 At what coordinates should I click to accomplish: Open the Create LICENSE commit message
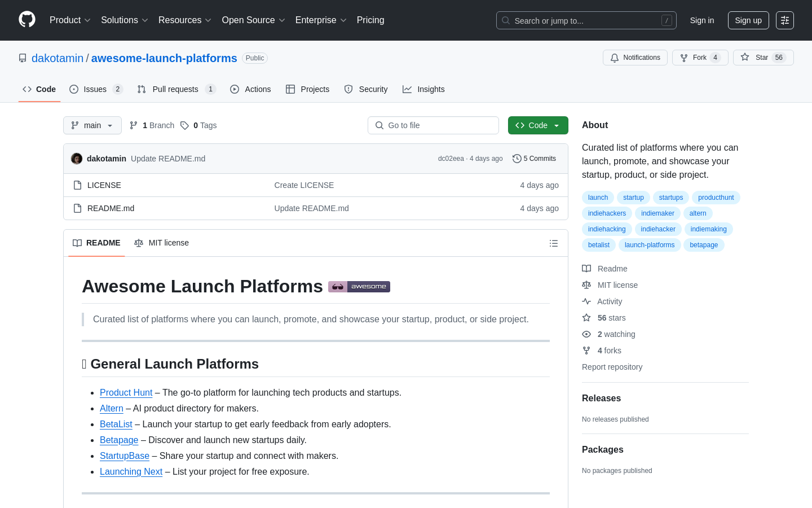coord(304,185)
